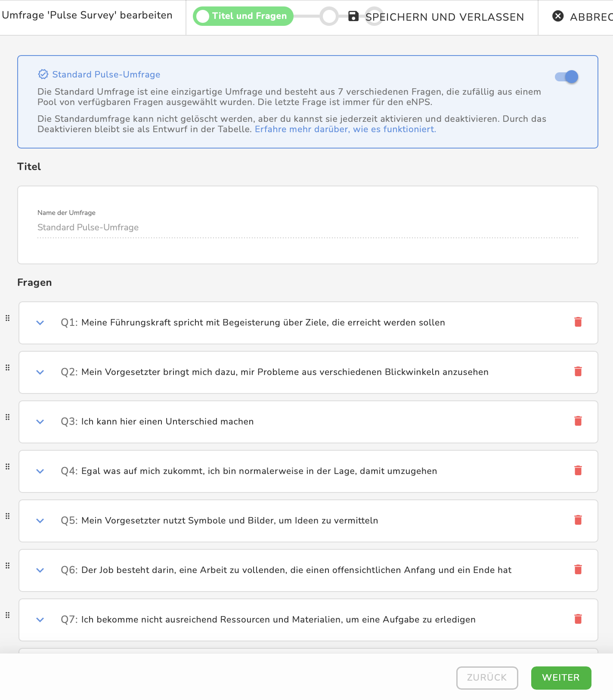Image resolution: width=613 pixels, height=700 pixels.
Task: Click the drag handle beside Q6
Action: click(7, 566)
